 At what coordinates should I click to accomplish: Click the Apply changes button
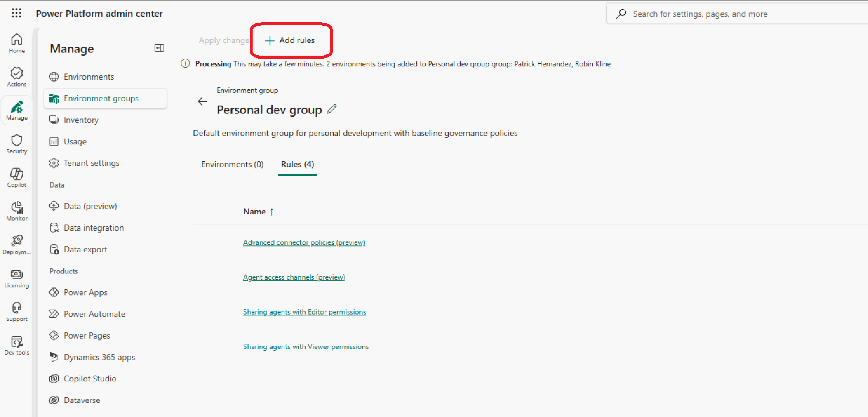(x=224, y=41)
